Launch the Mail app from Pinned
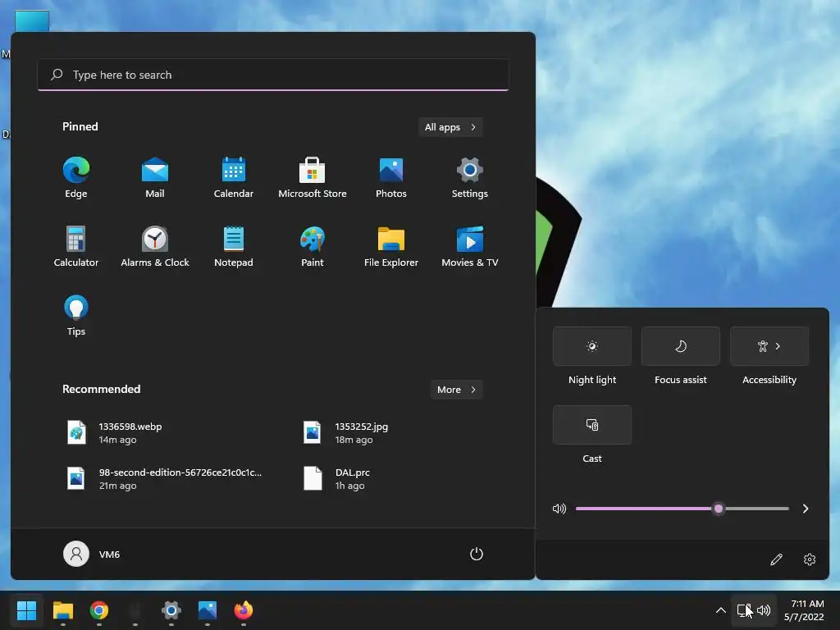The width and height of the screenshot is (840, 630). click(x=155, y=178)
